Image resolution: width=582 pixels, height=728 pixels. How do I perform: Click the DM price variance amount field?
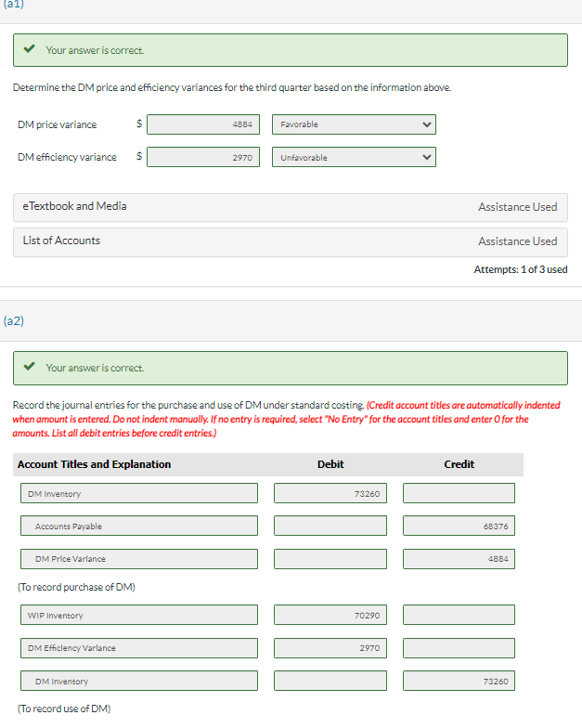pos(203,124)
